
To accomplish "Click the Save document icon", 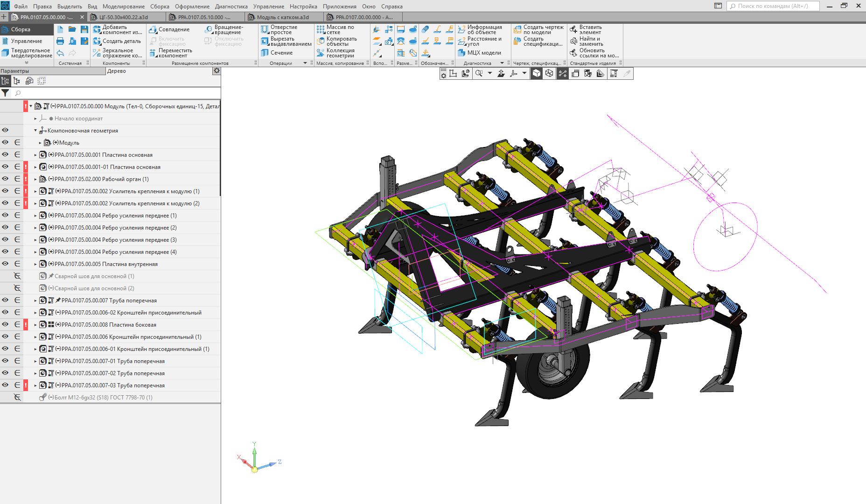I will 84,29.
